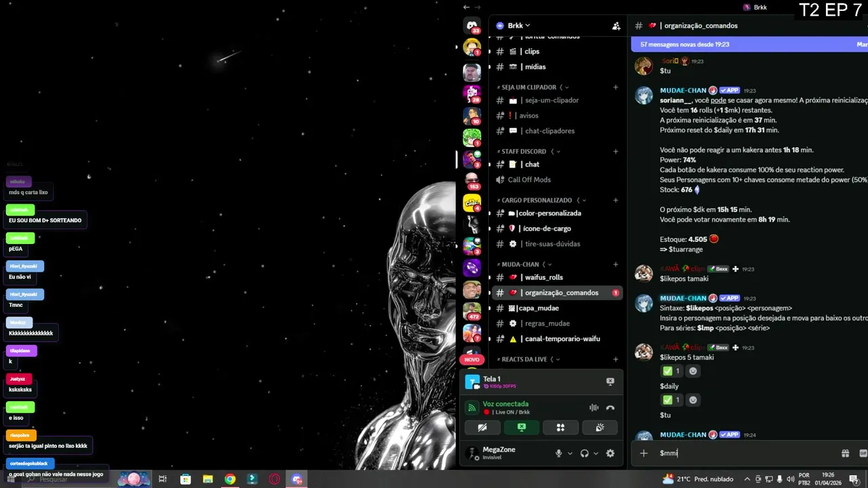
Task: Open canal-temporario-waifu channel
Action: pyautogui.click(x=557, y=339)
